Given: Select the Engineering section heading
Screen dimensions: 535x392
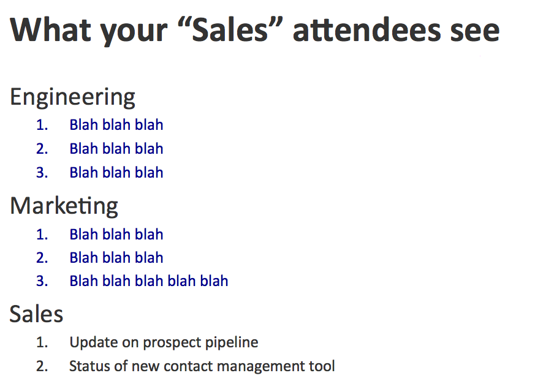Looking at the screenshot, I should click(x=72, y=97).
